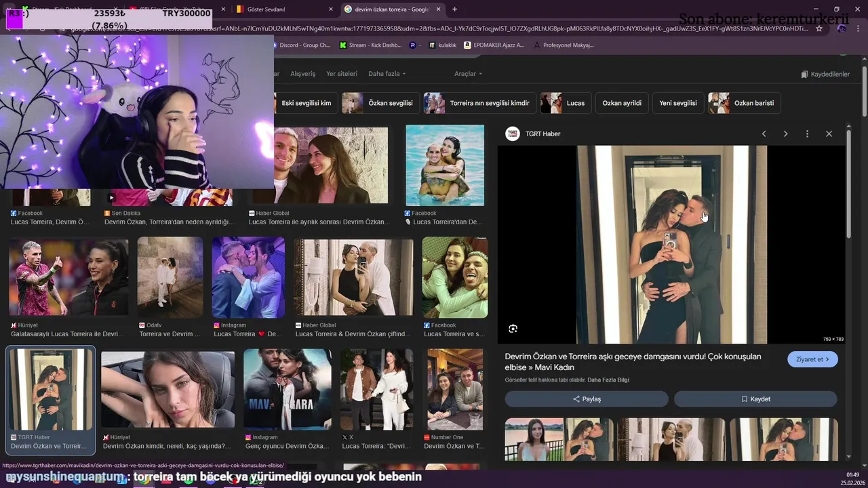
Task: Visit source page via Ziyaret et
Action: [x=812, y=359]
